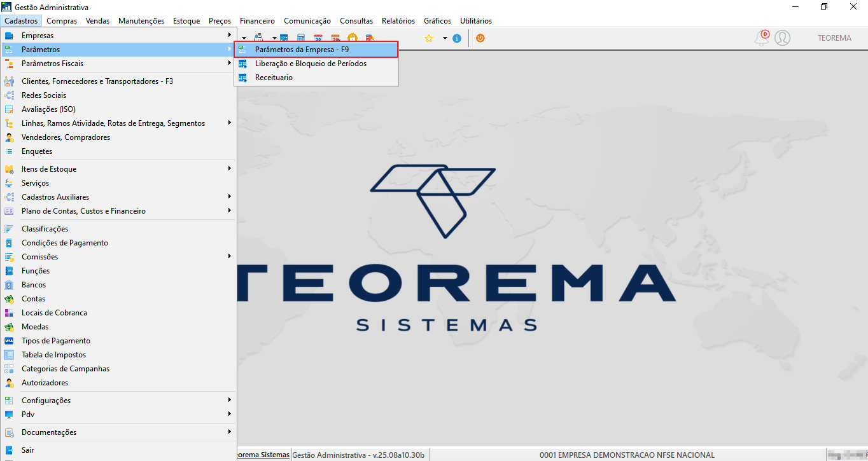Open the Vendas menu
The width and height of the screenshot is (868, 461).
point(98,21)
